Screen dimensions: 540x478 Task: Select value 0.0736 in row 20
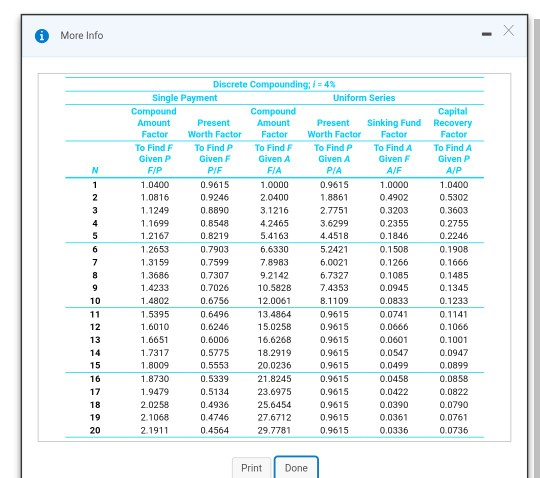click(x=454, y=430)
